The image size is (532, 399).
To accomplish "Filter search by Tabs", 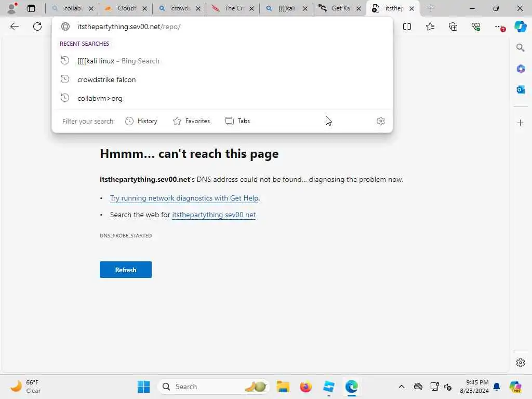I will point(237,121).
